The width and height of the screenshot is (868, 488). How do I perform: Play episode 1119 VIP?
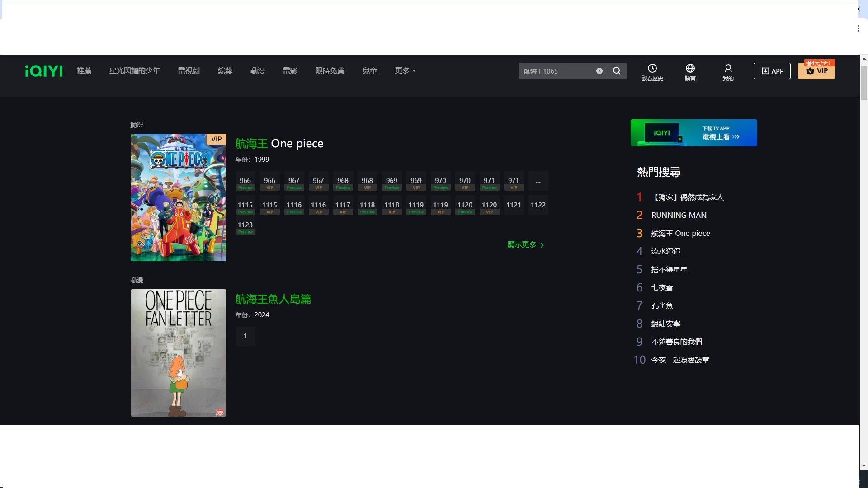pos(441,206)
